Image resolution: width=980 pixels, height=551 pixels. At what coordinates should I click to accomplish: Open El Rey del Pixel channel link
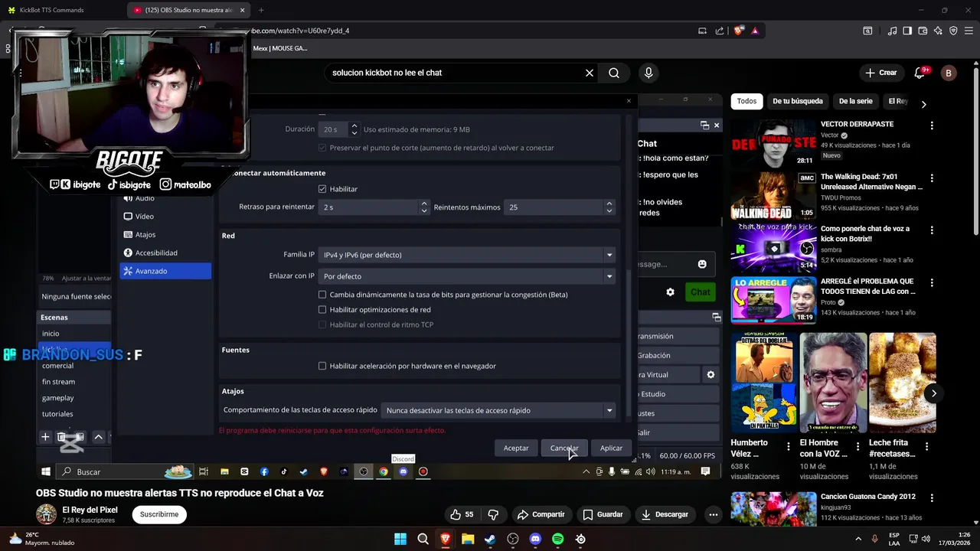(90, 510)
